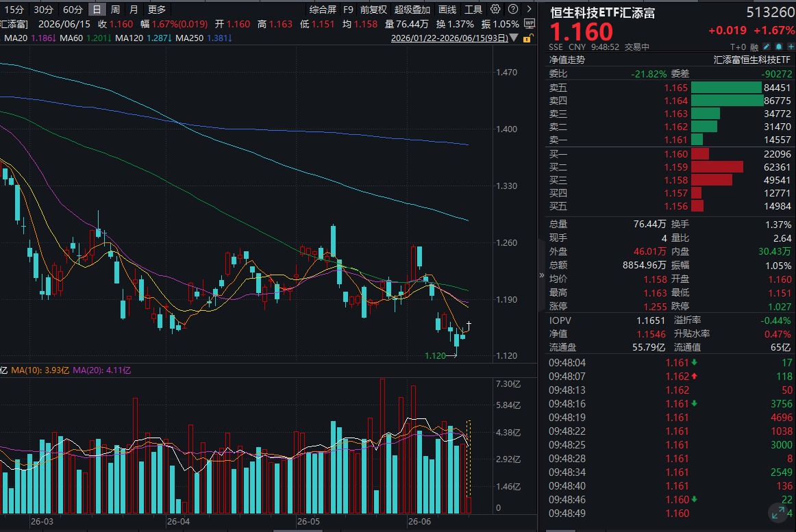Click the WP monitor icon
This screenshot has height=532, width=796.
tap(530, 23)
